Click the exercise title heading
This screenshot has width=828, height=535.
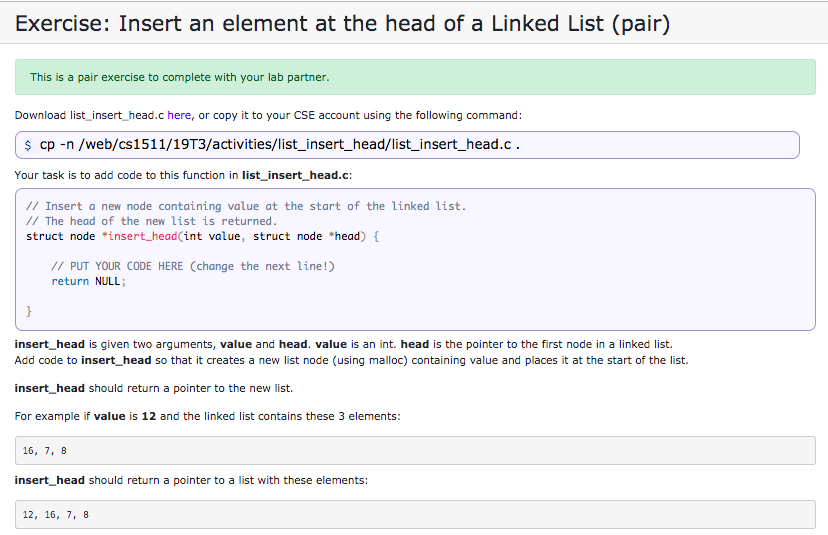[342, 24]
